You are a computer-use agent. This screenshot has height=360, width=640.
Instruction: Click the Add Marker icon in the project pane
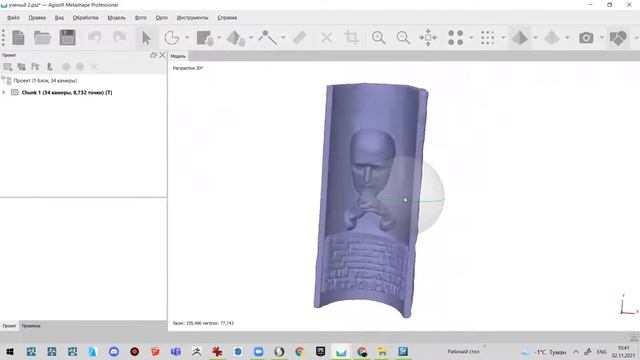click(x=49, y=67)
